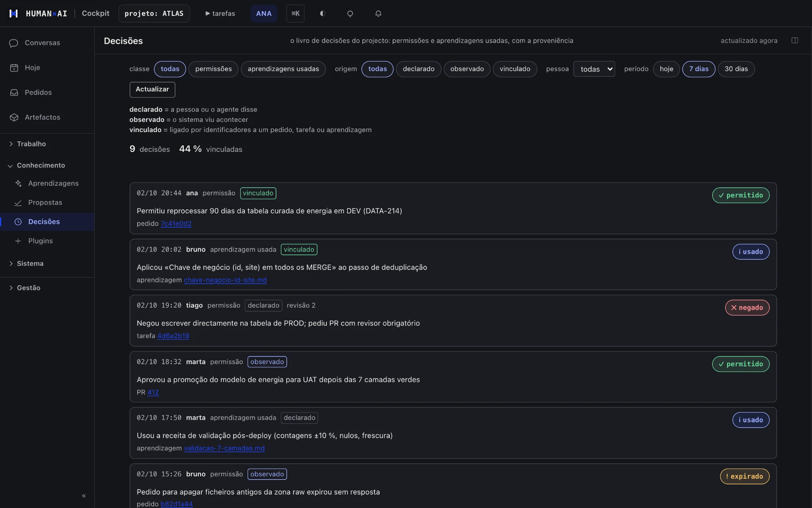Set período filter to hoje
This screenshot has width=812, height=508.
coord(666,69)
